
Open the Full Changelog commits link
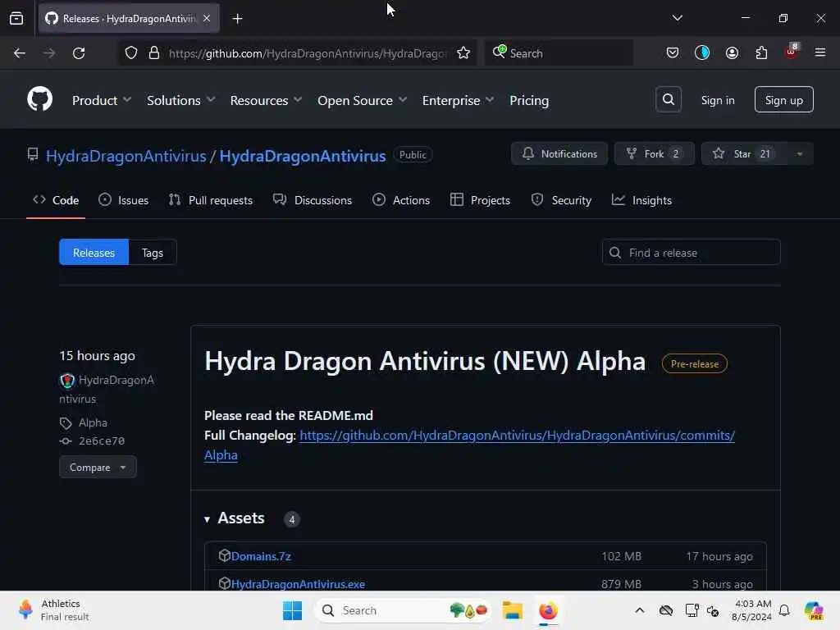(x=517, y=435)
